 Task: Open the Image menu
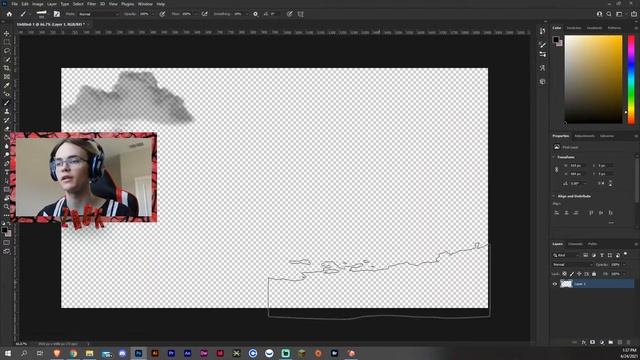[x=38, y=4]
